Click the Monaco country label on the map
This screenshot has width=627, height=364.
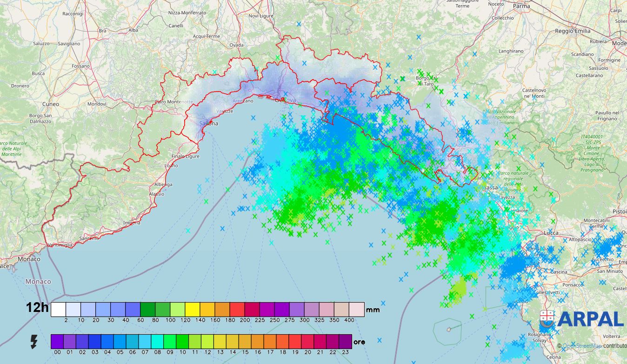(x=38, y=282)
